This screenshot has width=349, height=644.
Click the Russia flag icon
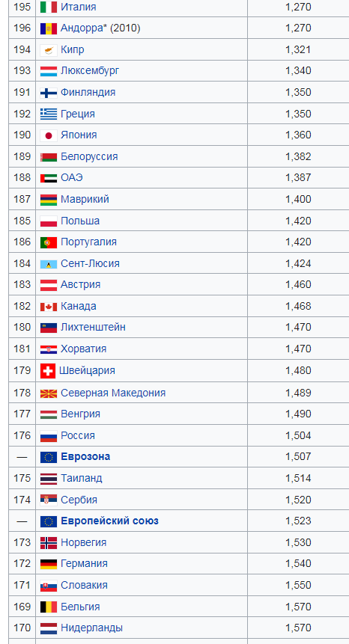point(49,436)
